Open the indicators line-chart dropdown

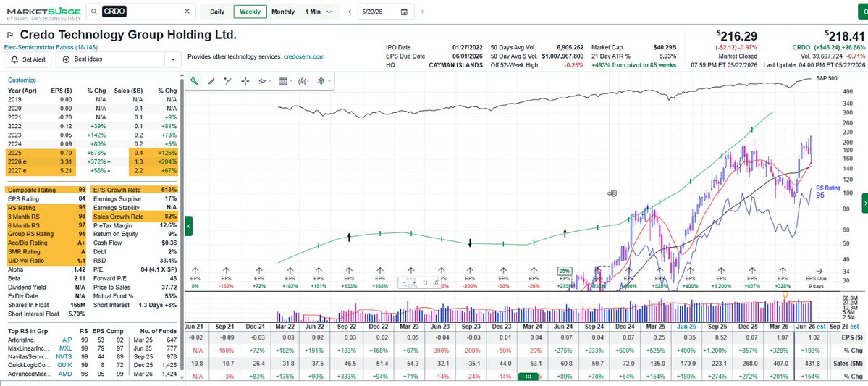pyautogui.click(x=264, y=81)
